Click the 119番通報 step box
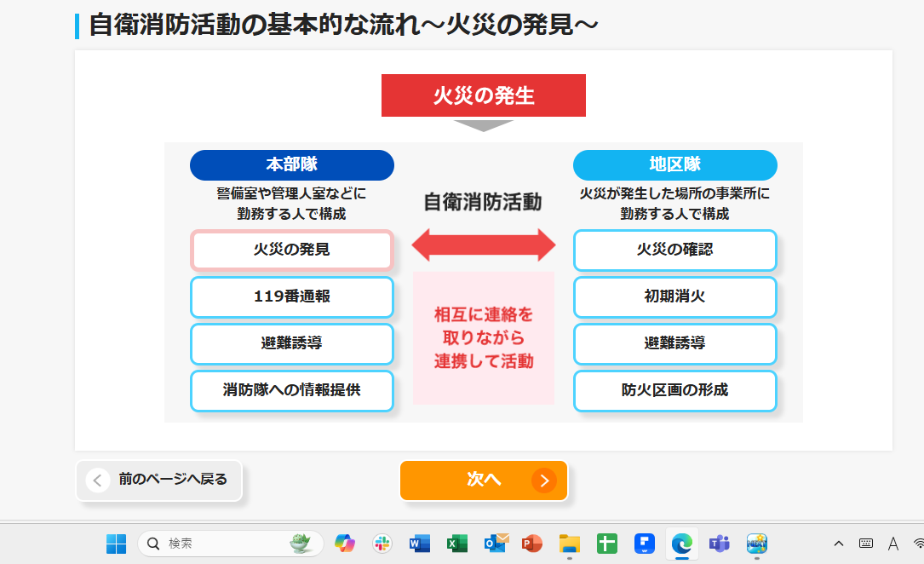The width and height of the screenshot is (924, 564). pos(291,297)
